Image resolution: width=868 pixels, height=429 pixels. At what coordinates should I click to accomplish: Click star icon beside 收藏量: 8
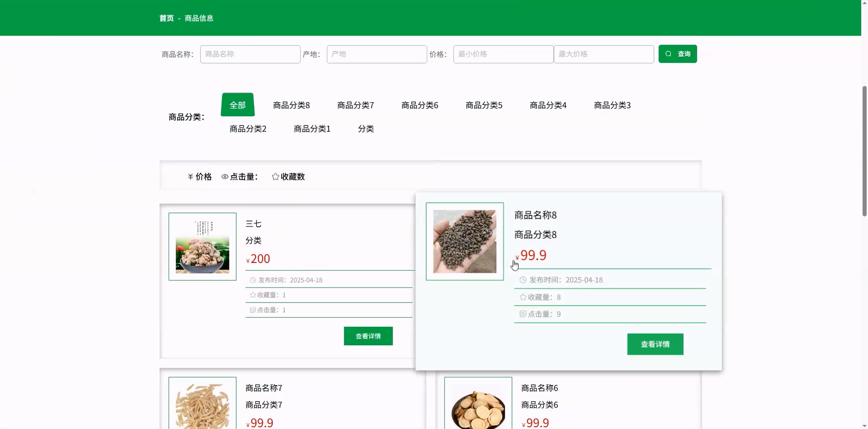[x=523, y=297]
